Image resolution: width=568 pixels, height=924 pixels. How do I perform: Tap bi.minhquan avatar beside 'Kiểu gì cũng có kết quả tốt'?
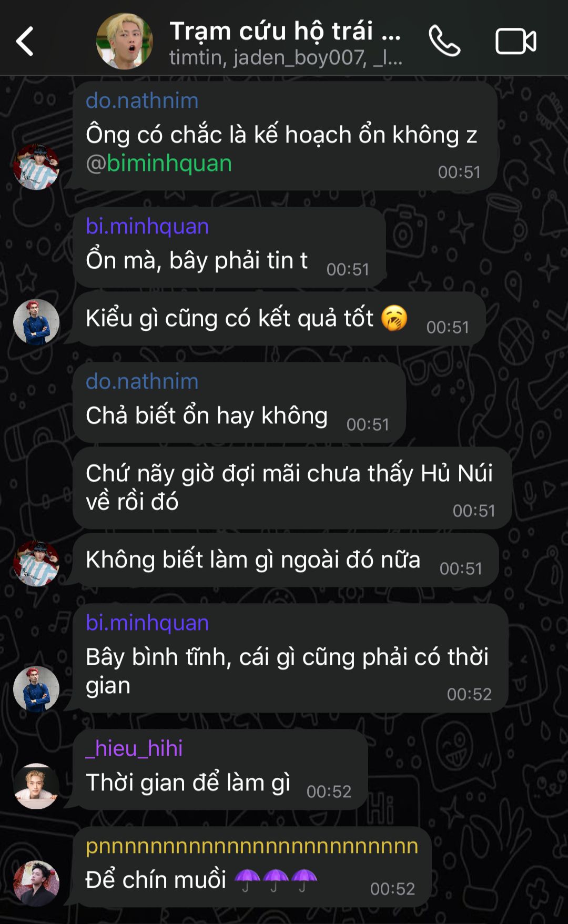(36, 321)
